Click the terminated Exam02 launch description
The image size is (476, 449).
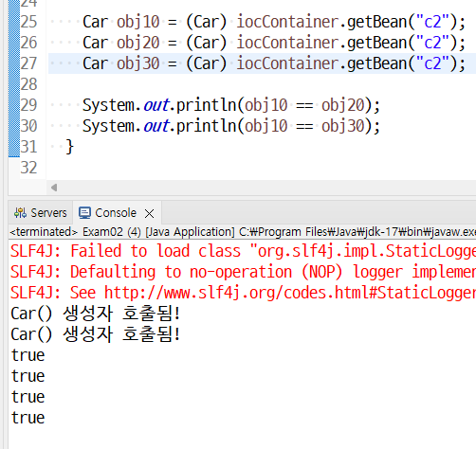point(242,232)
